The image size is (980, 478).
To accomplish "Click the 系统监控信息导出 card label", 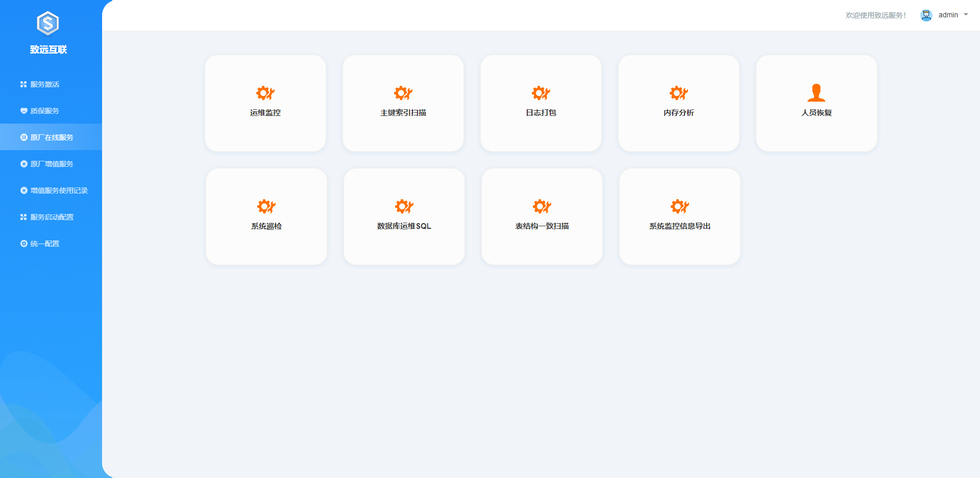I will [x=680, y=226].
